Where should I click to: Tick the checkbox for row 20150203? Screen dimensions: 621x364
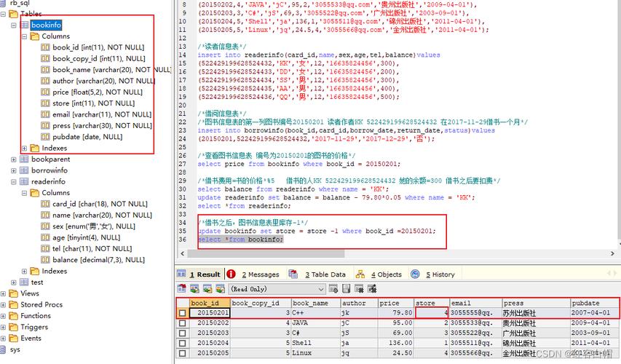pyautogui.click(x=182, y=333)
